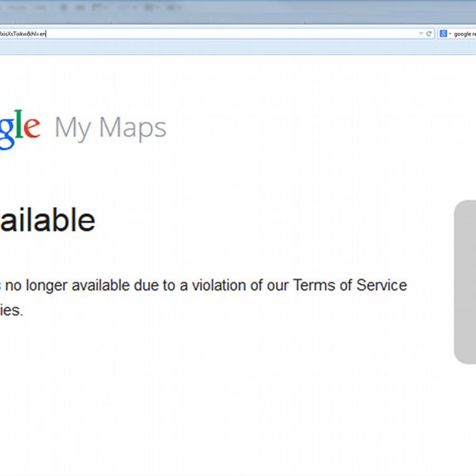The width and height of the screenshot is (476, 476).
Task: Click the reload page icon in address bar
Action: coord(429,34)
